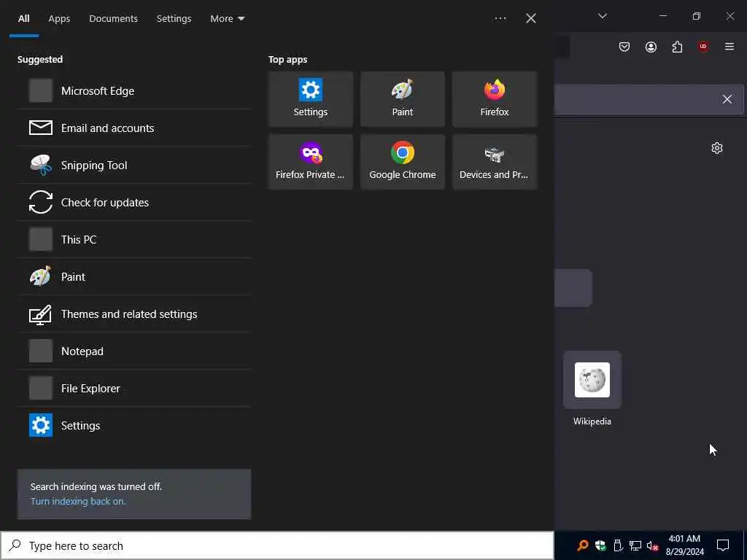The width and height of the screenshot is (747, 560).
Task: Open Settings at bottom of Suggested list
Action: pos(134,425)
